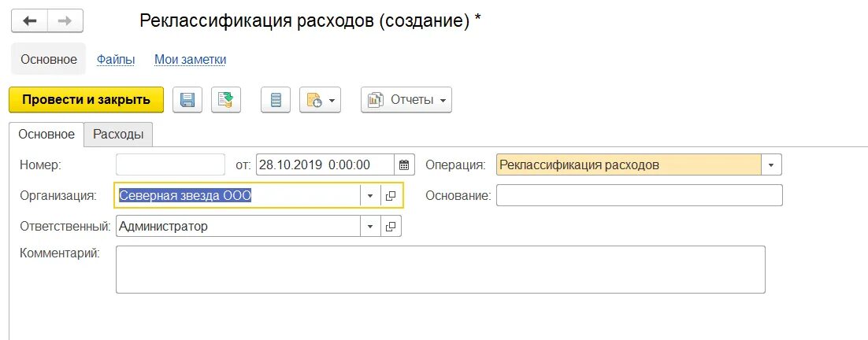Expand the Операция dropdown list
Screen dimensions: 868x340
(x=771, y=164)
